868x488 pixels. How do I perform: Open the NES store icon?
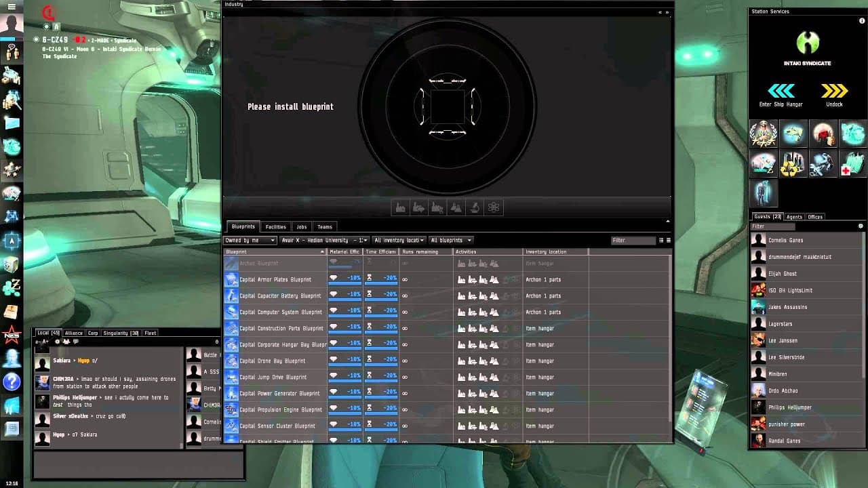(12, 335)
